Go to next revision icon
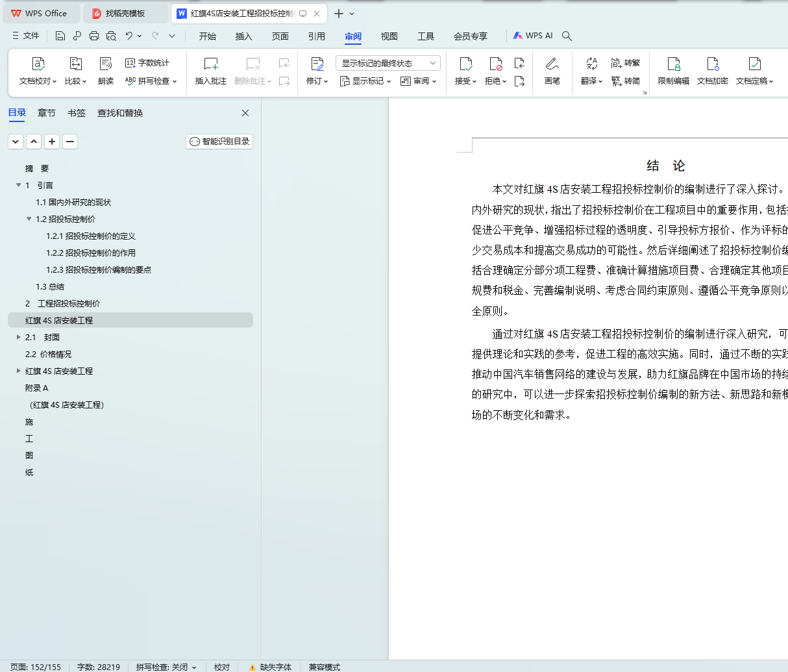The image size is (788, 672). point(519,81)
